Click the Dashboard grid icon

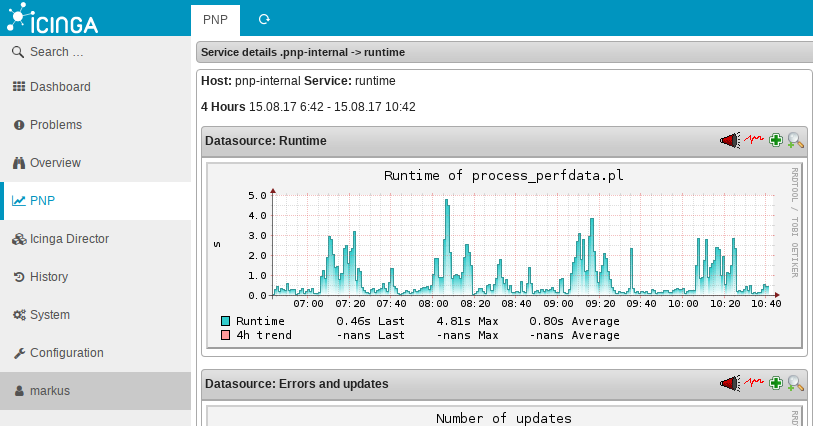tap(19, 87)
